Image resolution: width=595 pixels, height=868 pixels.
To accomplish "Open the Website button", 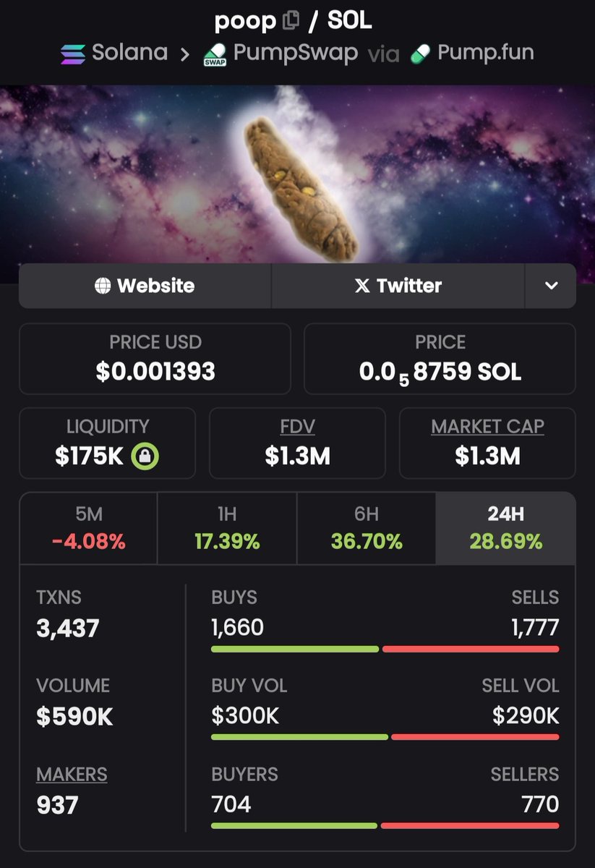I will tap(145, 286).
